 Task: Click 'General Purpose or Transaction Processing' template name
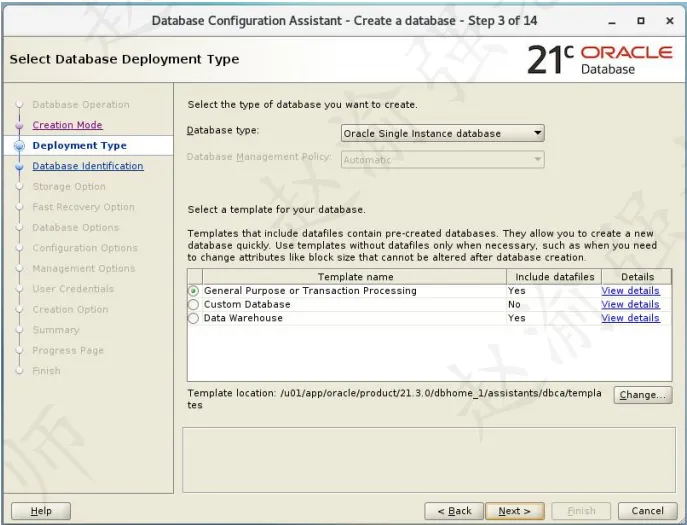coord(310,291)
